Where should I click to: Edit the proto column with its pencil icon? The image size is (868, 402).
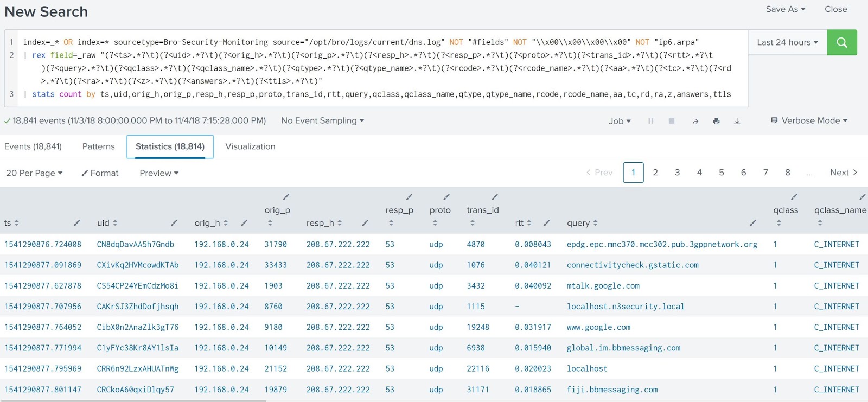(x=446, y=197)
